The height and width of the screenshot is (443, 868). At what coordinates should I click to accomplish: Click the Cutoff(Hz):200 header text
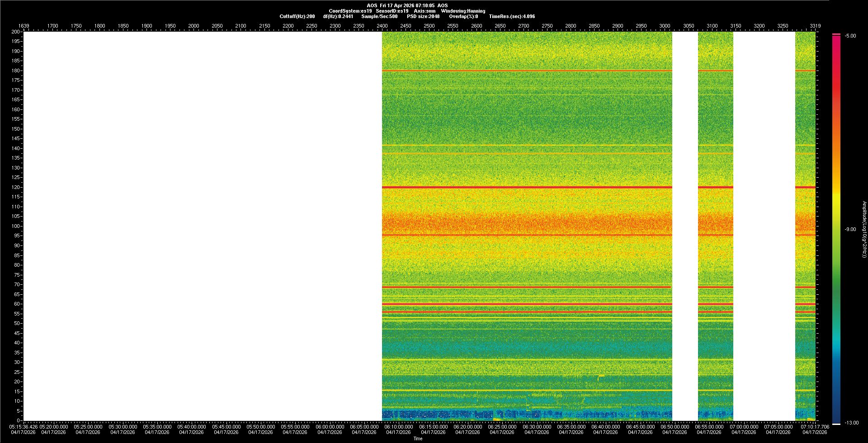point(297,16)
